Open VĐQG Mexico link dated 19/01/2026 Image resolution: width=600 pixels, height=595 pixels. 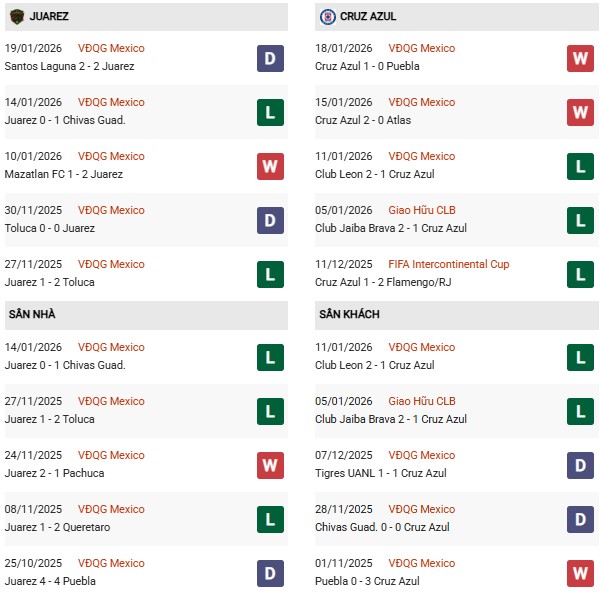pyautogui.click(x=111, y=48)
